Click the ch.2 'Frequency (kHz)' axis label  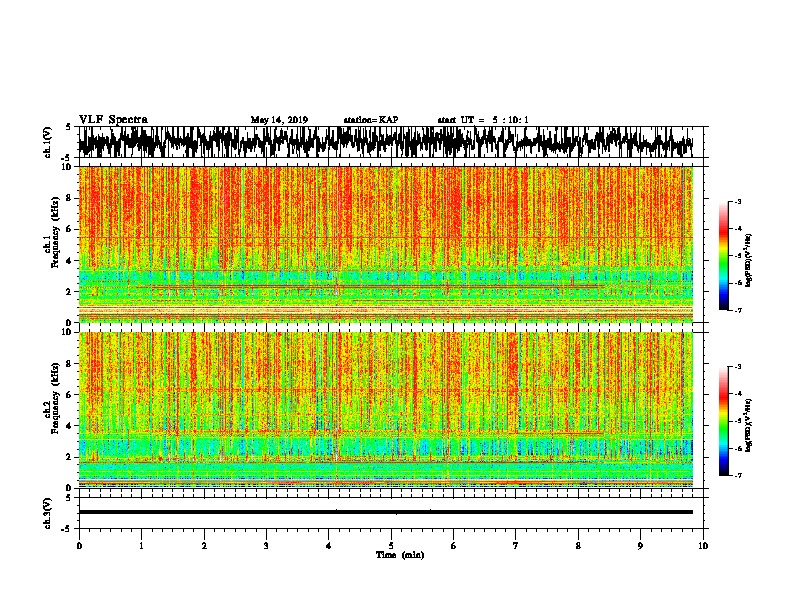coord(55,398)
